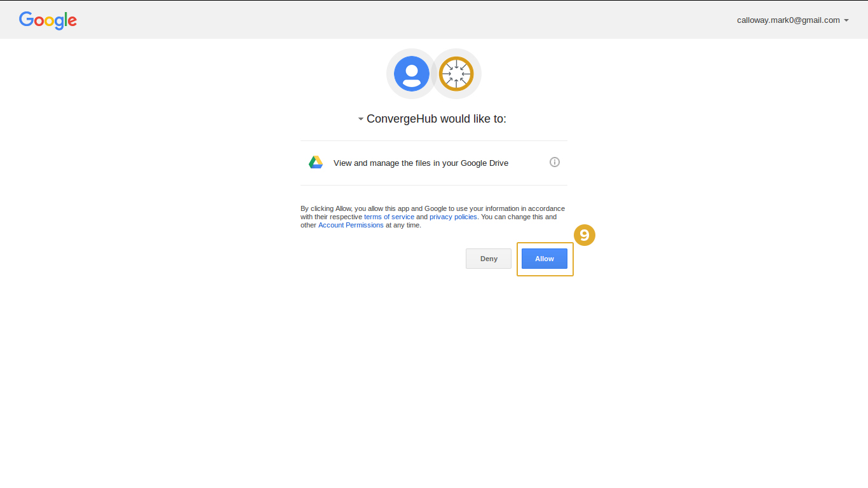The image size is (868, 488).
Task: Click the blue user profile avatar
Action: 412,74
